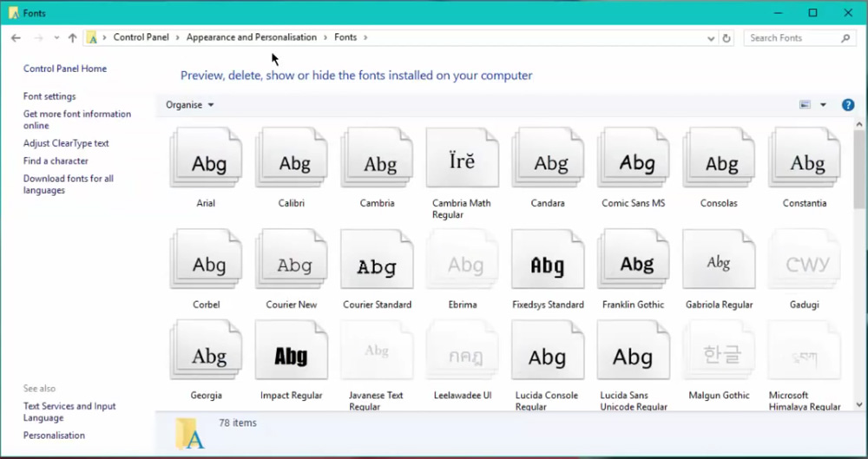Image resolution: width=868 pixels, height=459 pixels.
Task: Click the scrollbar up arrow
Action: (x=859, y=125)
